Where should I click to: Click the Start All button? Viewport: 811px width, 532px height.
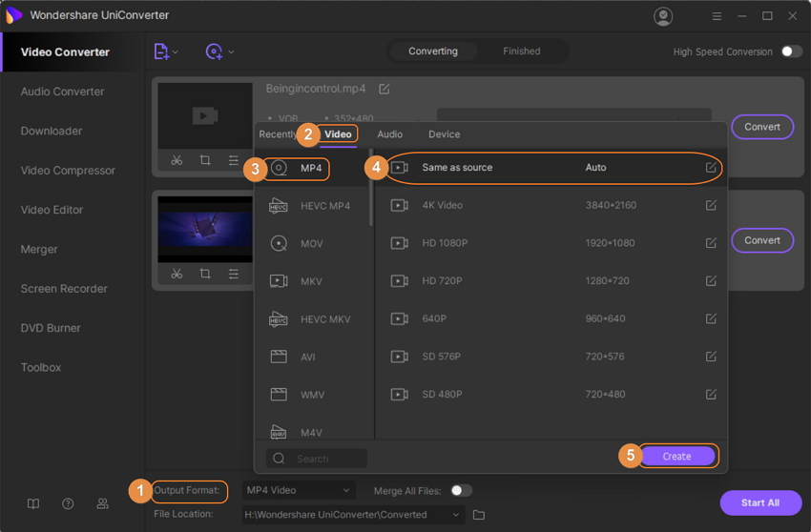pos(759,502)
